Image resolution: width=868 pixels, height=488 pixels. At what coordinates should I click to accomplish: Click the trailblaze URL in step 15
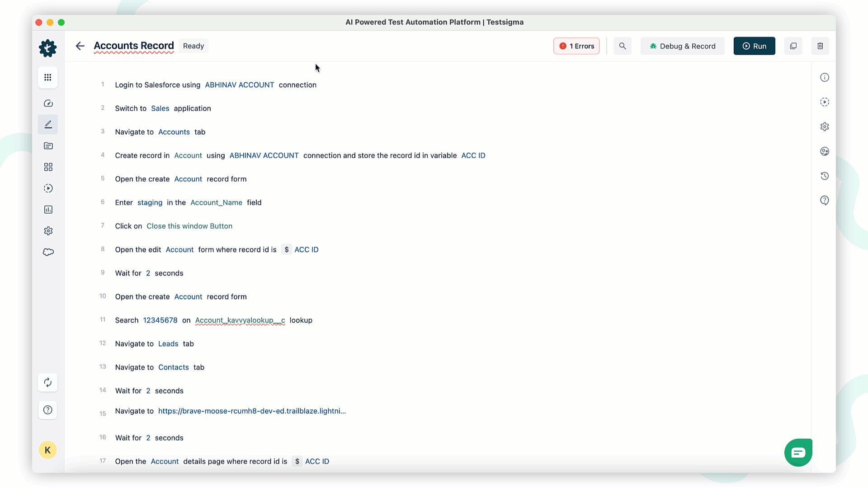[x=252, y=411]
